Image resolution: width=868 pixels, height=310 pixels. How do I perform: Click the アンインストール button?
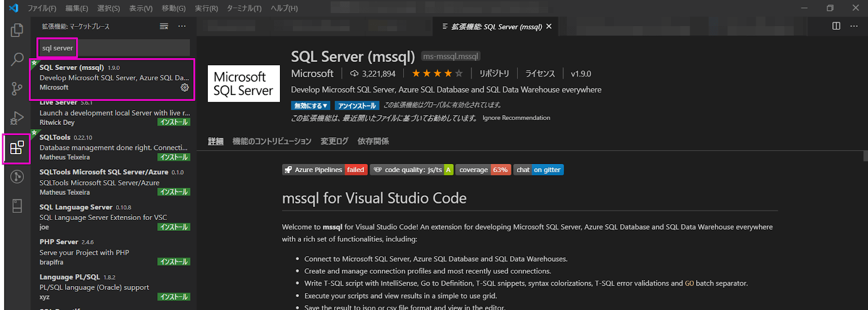point(357,106)
